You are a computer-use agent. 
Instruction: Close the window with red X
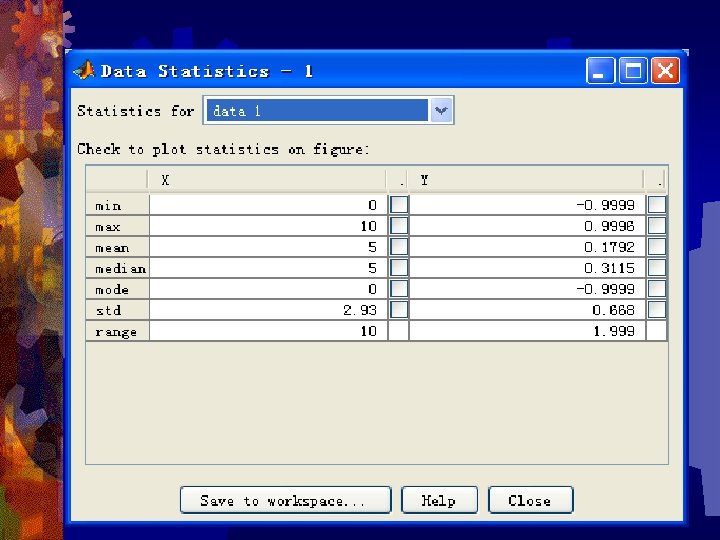coord(665,71)
